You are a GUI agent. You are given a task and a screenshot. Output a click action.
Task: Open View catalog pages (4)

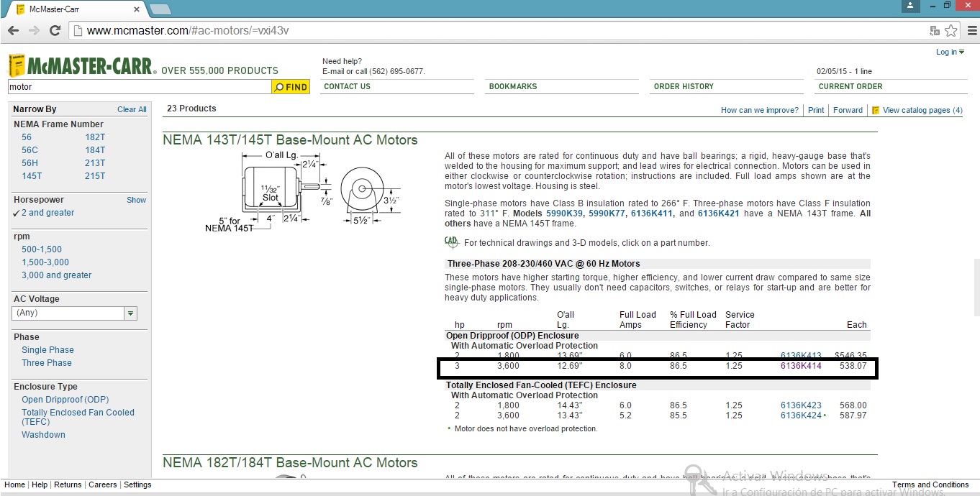(x=917, y=110)
